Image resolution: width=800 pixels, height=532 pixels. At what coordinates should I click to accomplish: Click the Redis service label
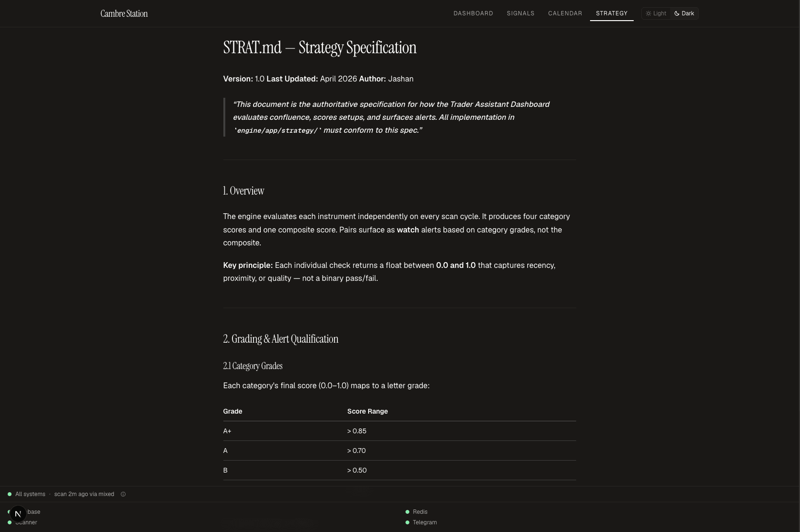point(420,512)
